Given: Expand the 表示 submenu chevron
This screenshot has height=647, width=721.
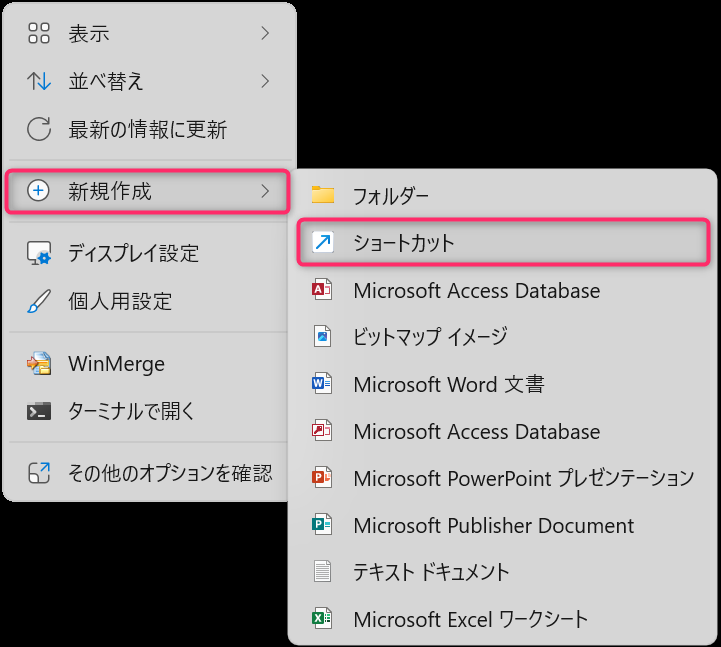Looking at the screenshot, I should point(265,33).
